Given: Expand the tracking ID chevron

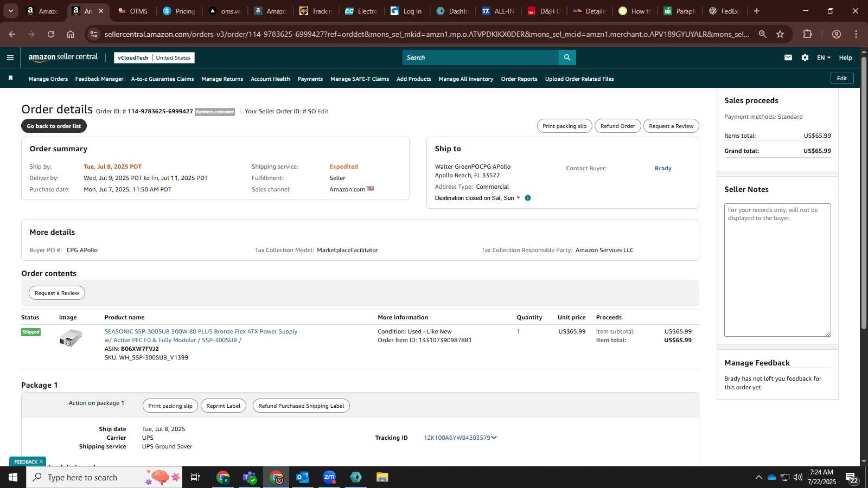Looking at the screenshot, I should point(494,438).
